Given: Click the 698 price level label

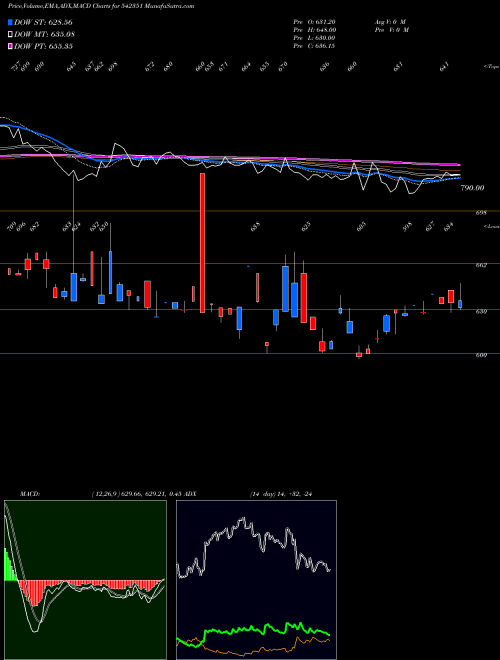Looking at the screenshot, I should coord(481,213).
